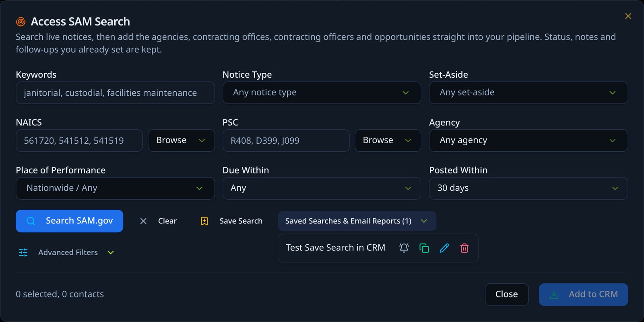
Task: Open the Posted Within 30 days dropdown
Action: tap(528, 188)
